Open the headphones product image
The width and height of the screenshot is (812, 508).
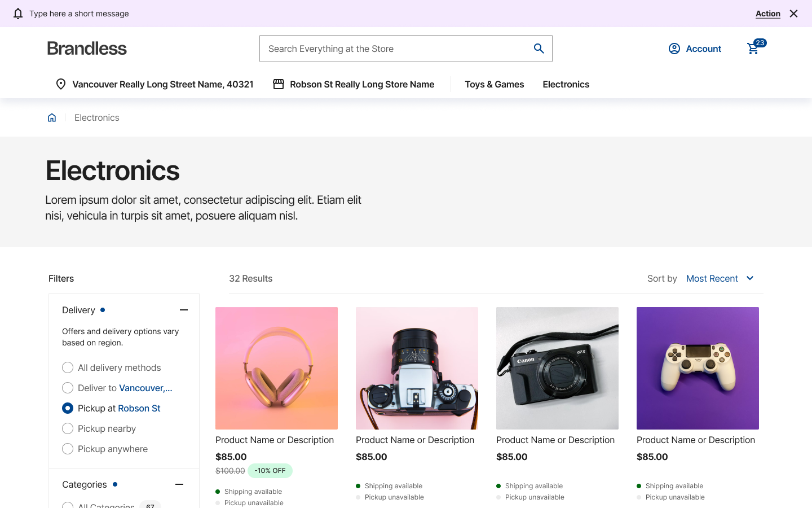tap(276, 368)
